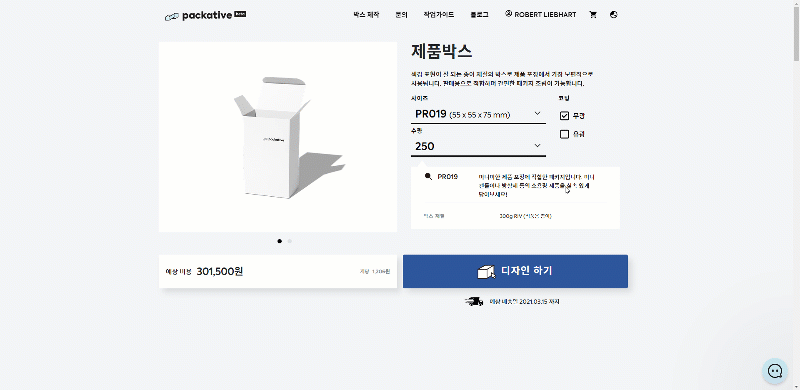Click the product box preview image
Viewport: 800px width, 390px height.
point(278,137)
